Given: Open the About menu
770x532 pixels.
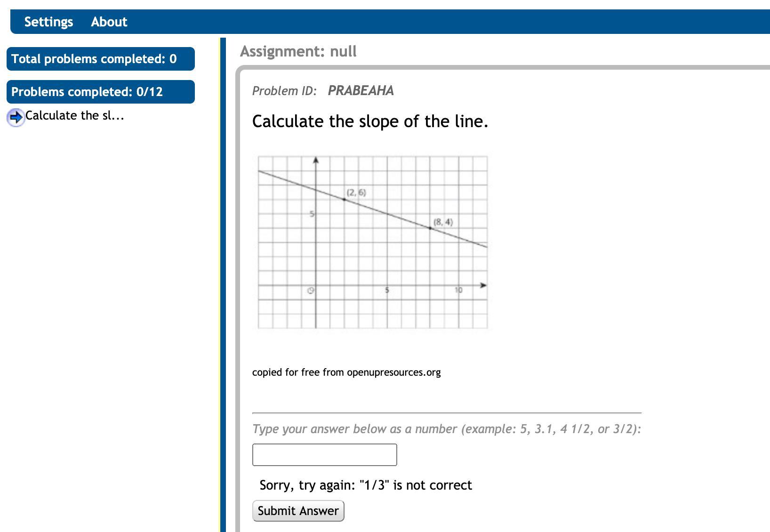Looking at the screenshot, I should click(109, 22).
